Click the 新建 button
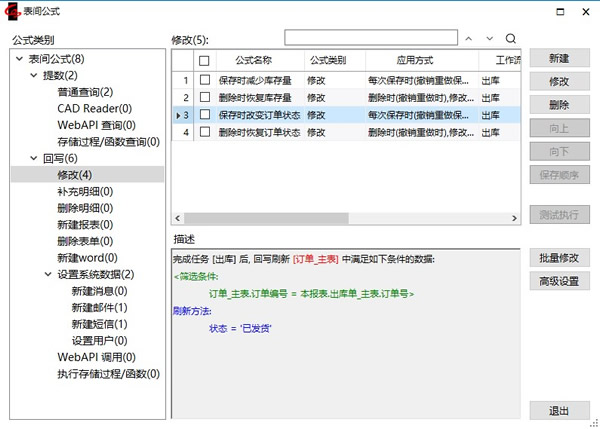Viewport: 600px width, 429px height. pos(559,59)
